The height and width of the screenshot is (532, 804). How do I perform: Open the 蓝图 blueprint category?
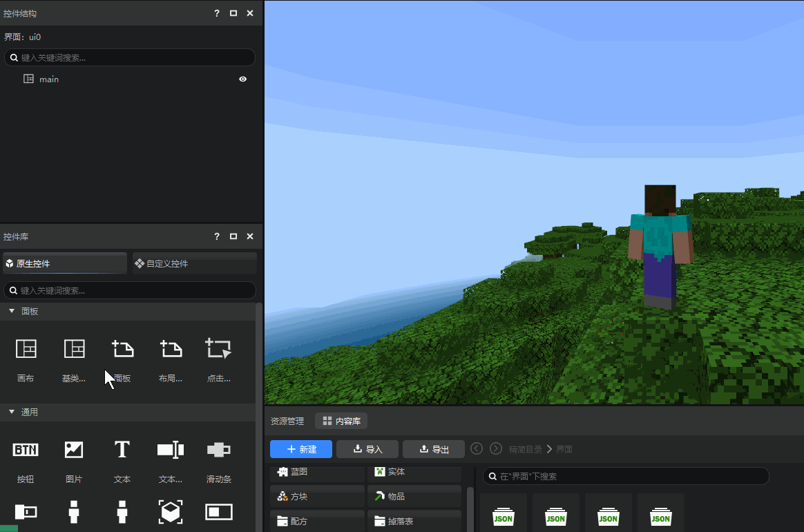(x=317, y=472)
